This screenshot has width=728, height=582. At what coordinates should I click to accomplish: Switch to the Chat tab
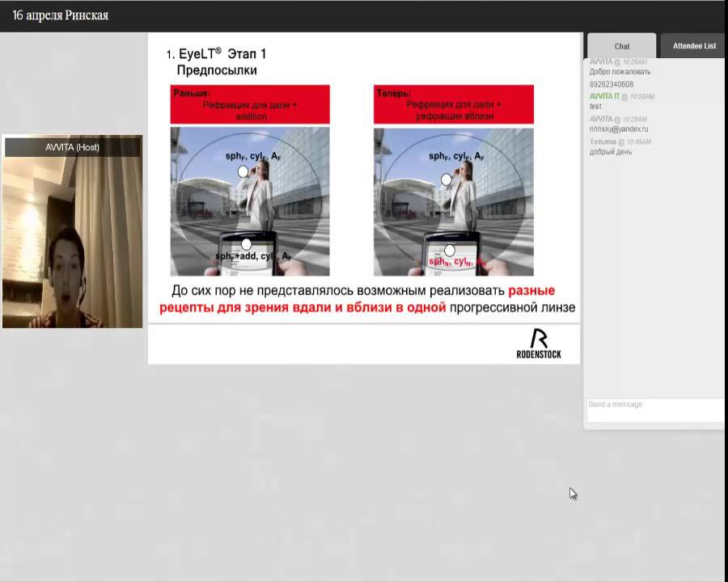(622, 46)
